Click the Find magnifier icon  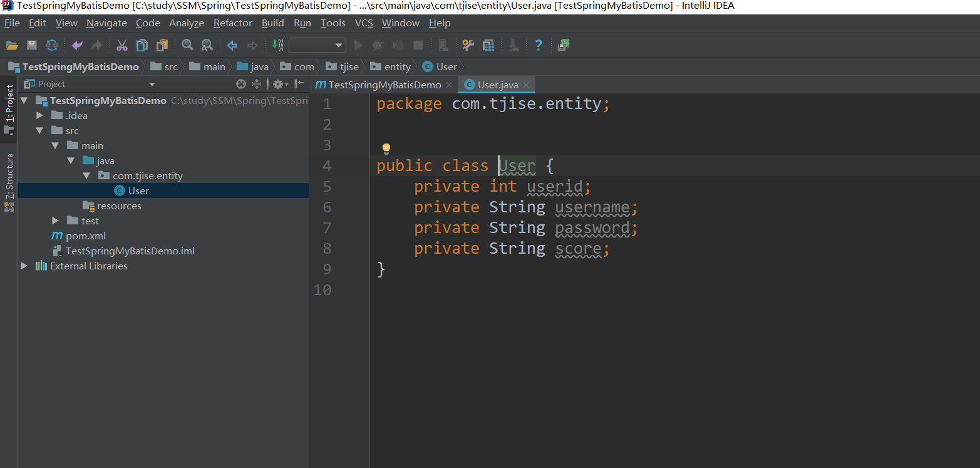click(187, 45)
